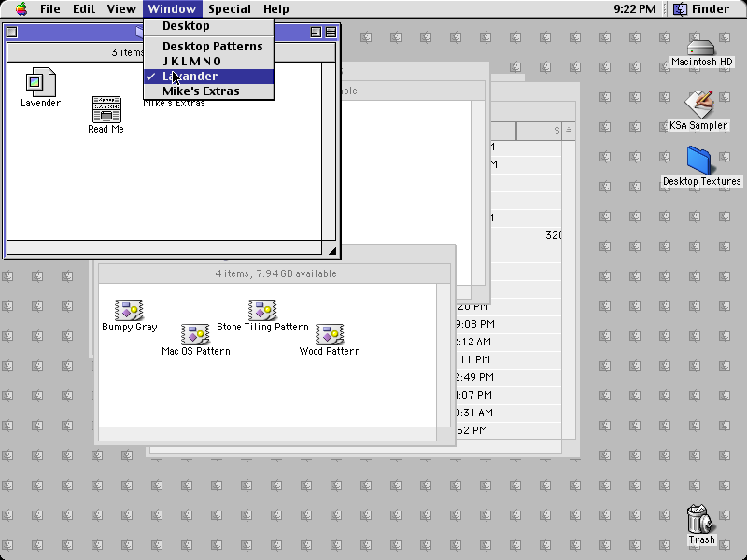The width and height of the screenshot is (747, 560).
Task: Choose Desktop from the Window menu
Action: (x=208, y=26)
